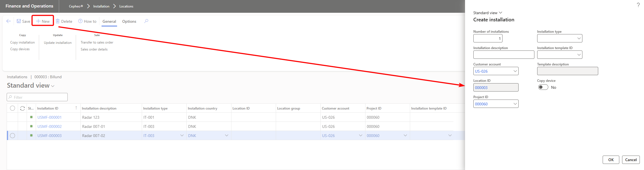Click status icon of row USMF-000003

tap(31, 135)
